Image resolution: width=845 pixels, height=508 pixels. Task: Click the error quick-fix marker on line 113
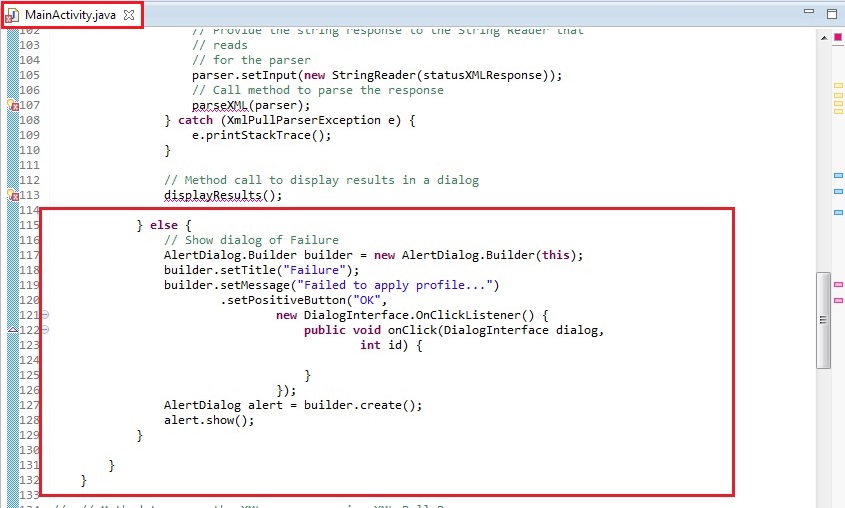pos(11,195)
